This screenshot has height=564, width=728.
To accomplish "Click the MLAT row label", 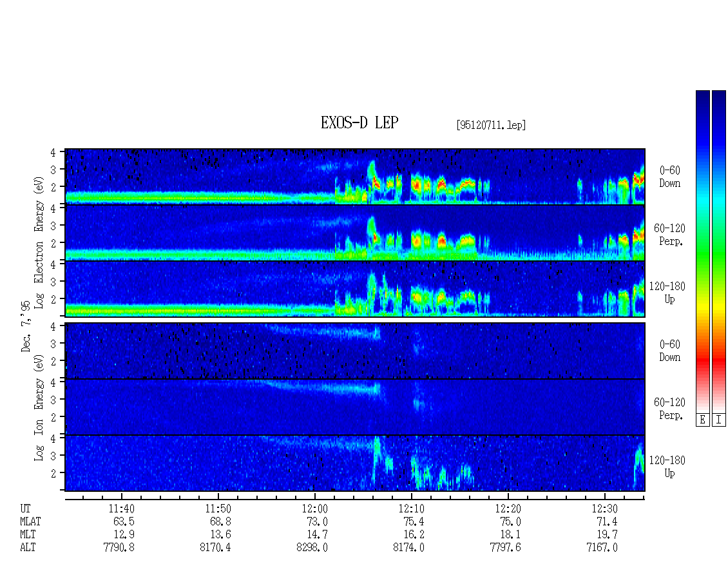I will pyautogui.click(x=31, y=521).
